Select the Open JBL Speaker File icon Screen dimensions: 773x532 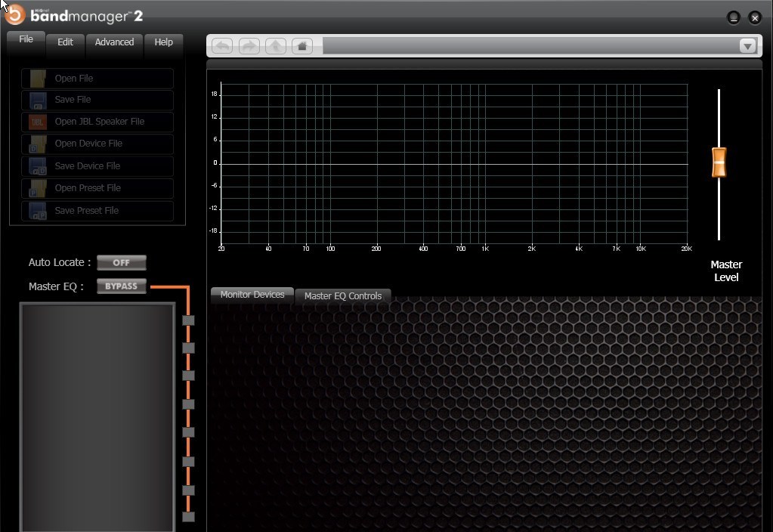click(37, 122)
